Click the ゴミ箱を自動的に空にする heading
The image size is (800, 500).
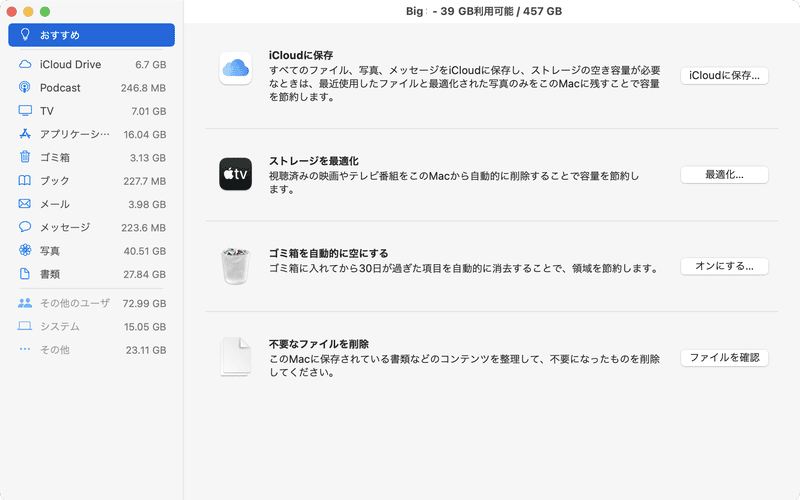tap(329, 253)
